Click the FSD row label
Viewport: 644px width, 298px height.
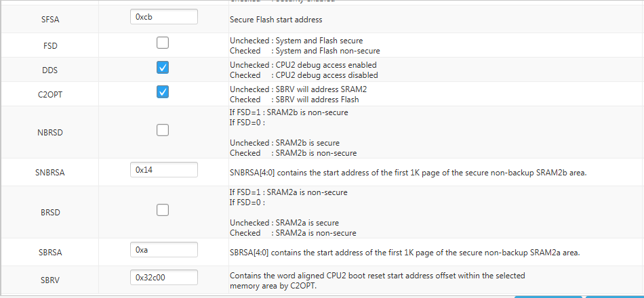(49, 46)
